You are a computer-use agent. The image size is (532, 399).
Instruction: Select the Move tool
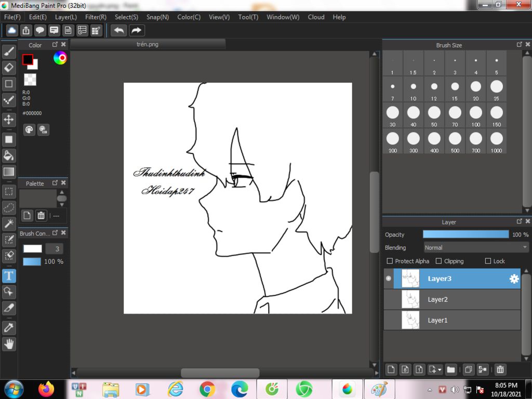9,119
